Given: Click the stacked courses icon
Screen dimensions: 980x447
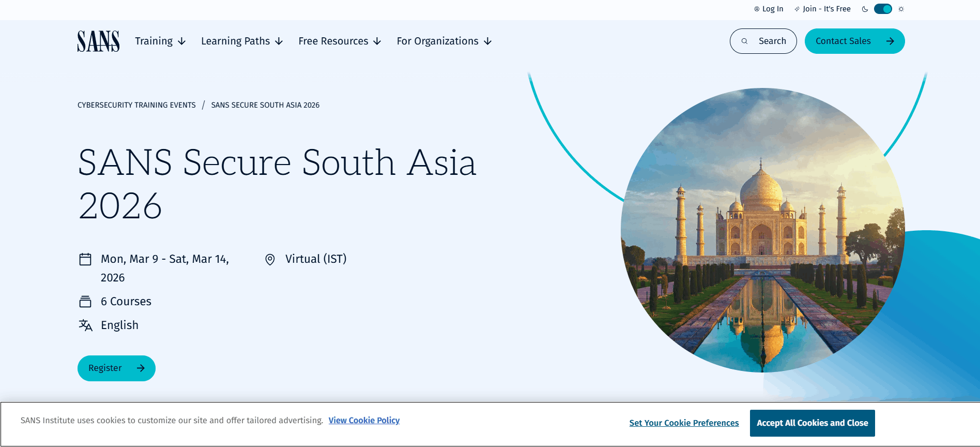Looking at the screenshot, I should 85,302.
